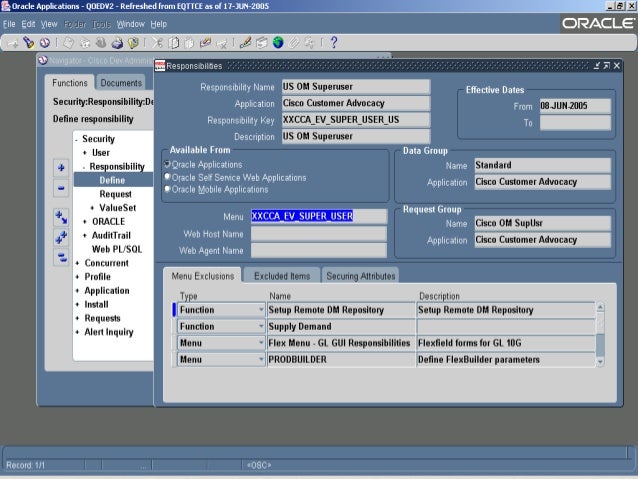Click the Collapse (minus) navigator button

(61, 187)
